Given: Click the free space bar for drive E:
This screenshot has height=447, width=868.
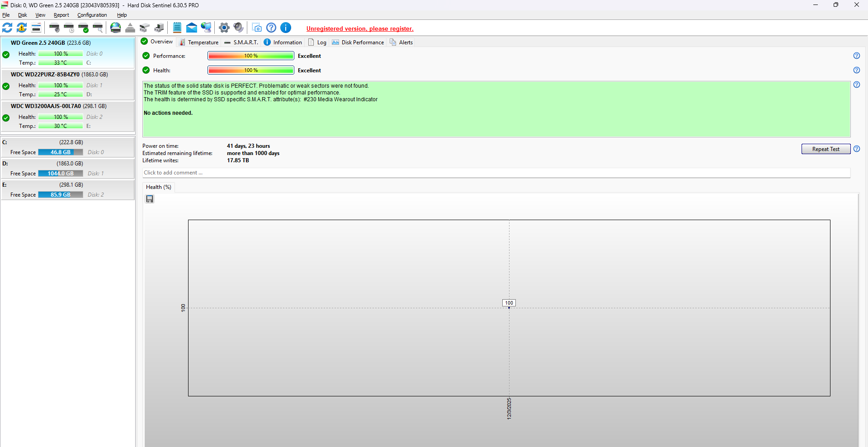Looking at the screenshot, I should click(61, 195).
